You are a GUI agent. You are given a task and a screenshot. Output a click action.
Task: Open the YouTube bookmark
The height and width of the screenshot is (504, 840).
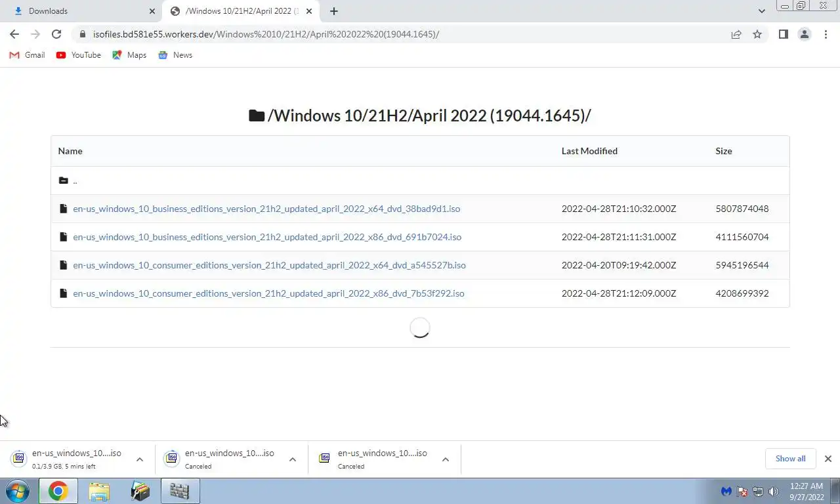click(x=78, y=55)
